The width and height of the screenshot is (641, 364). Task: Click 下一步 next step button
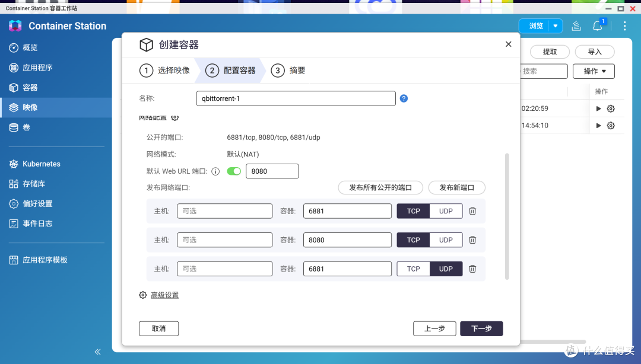pyautogui.click(x=481, y=328)
